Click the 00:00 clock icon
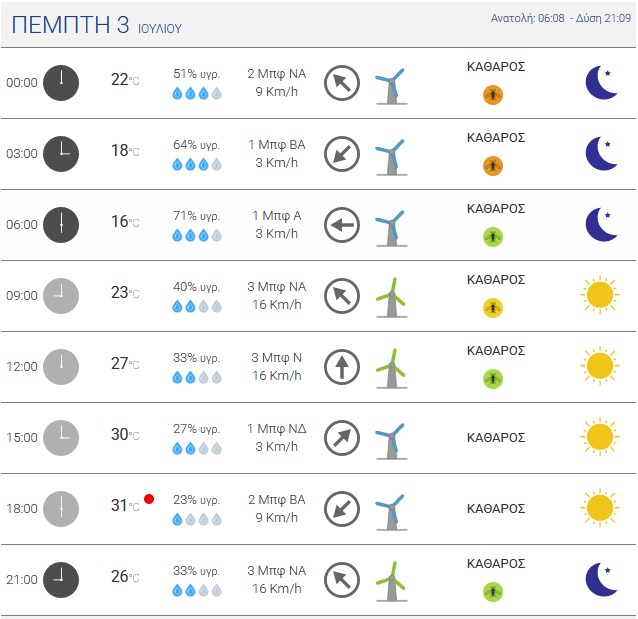Viewport: 638px width, 619px height. pos(61,83)
